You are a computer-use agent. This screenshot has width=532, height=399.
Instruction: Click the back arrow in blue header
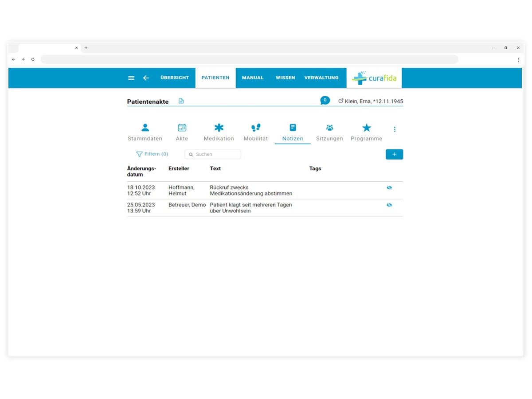tap(146, 78)
